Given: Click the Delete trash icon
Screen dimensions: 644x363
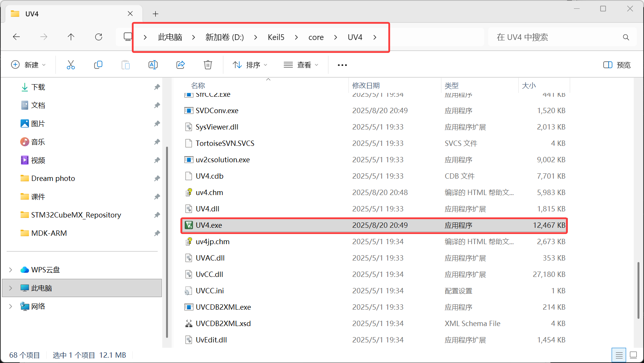Looking at the screenshot, I should click(x=208, y=65).
